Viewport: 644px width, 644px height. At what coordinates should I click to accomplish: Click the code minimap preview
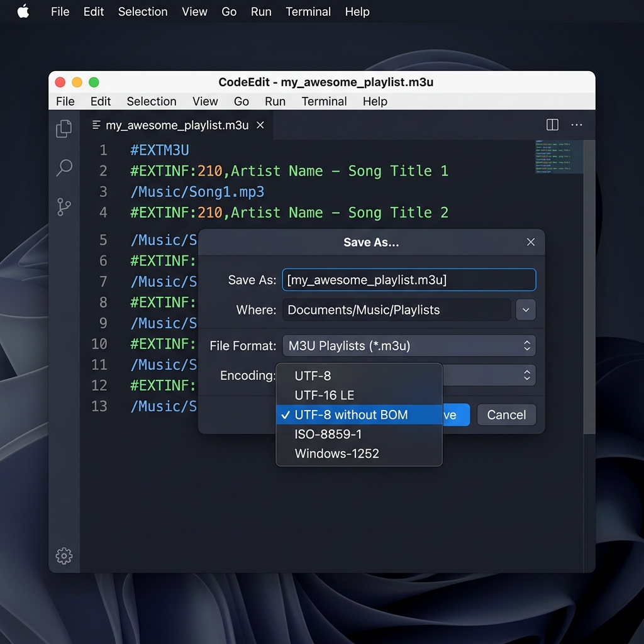click(x=558, y=157)
